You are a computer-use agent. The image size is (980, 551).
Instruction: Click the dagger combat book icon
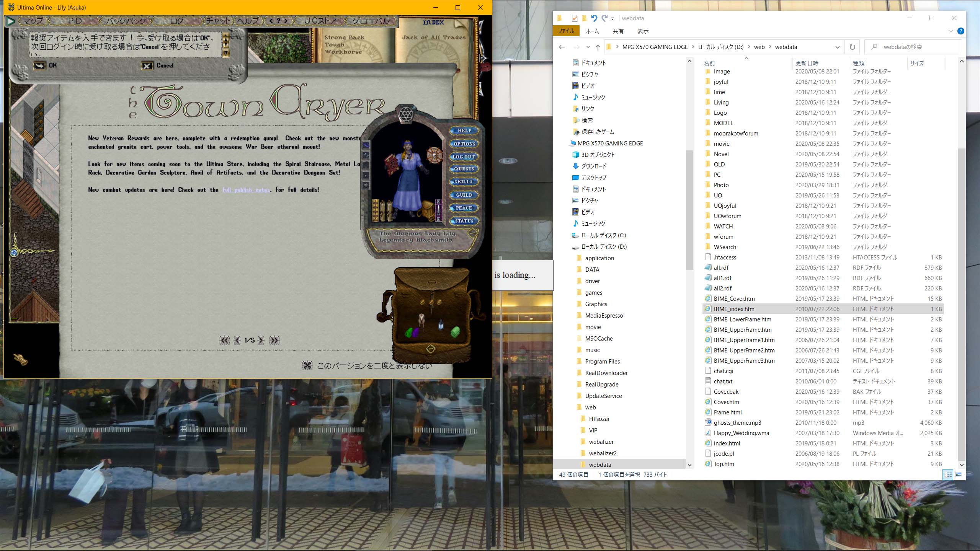(x=439, y=210)
